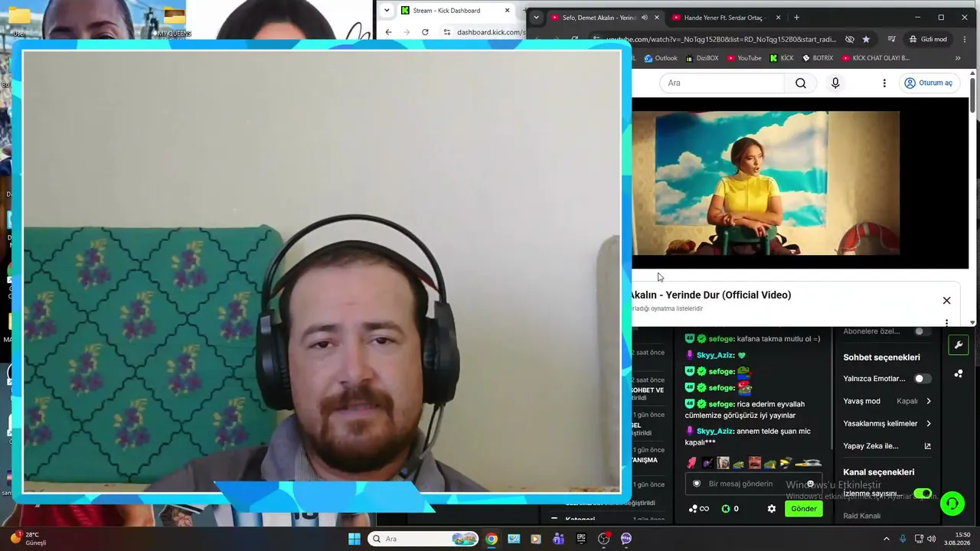Close the Yerinde Dur playlist panel
Screen dimensions: 980x551
click(946, 300)
